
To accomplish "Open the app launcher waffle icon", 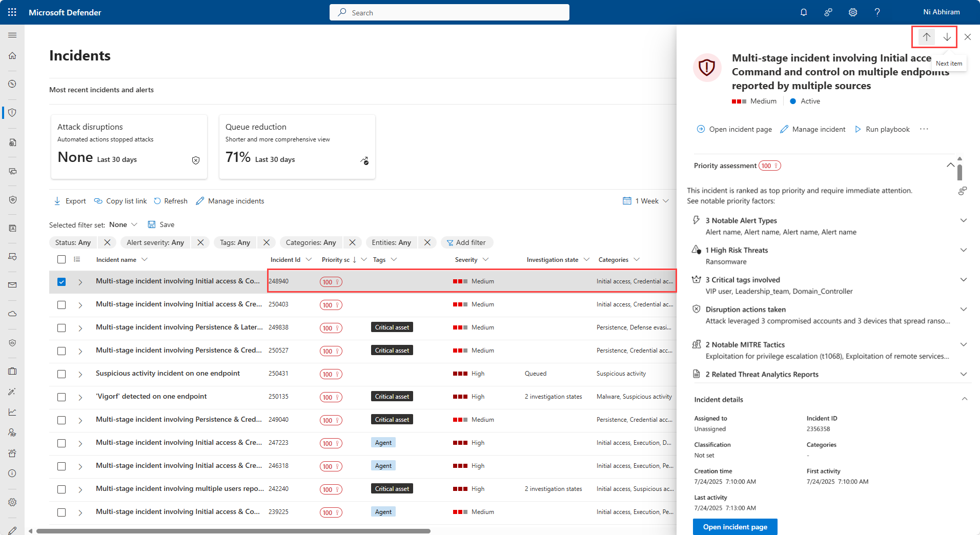I will click(x=12, y=12).
